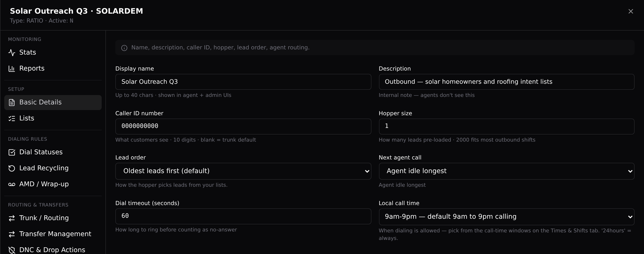Screen dimensions: 644x254
Task: Click the info circle icon in the hint banner
Action: pyautogui.click(x=124, y=48)
